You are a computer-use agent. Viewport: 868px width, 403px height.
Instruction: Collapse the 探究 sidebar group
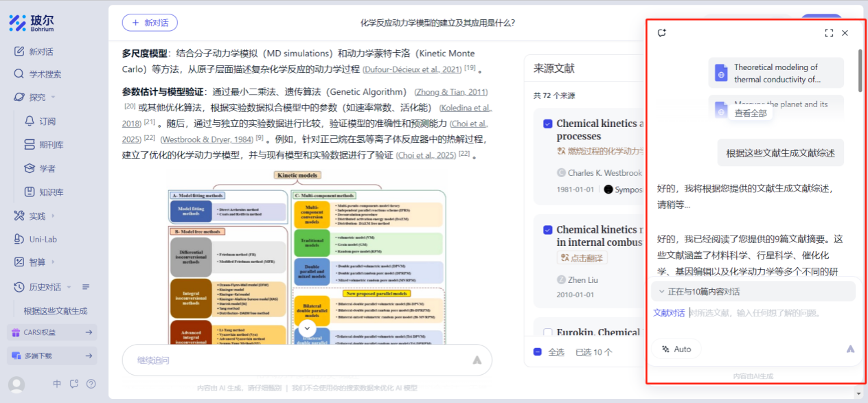54,97
